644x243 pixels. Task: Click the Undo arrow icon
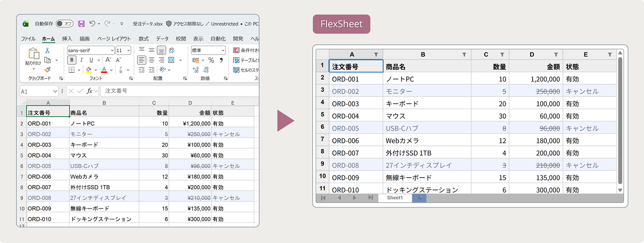click(92, 24)
